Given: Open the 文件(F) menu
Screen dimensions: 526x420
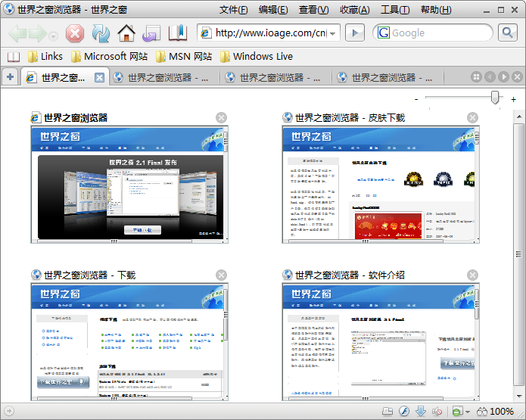Looking at the screenshot, I should pos(233,10).
